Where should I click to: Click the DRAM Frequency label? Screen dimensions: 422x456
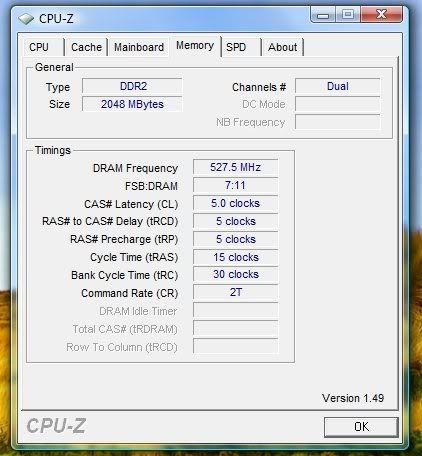135,168
